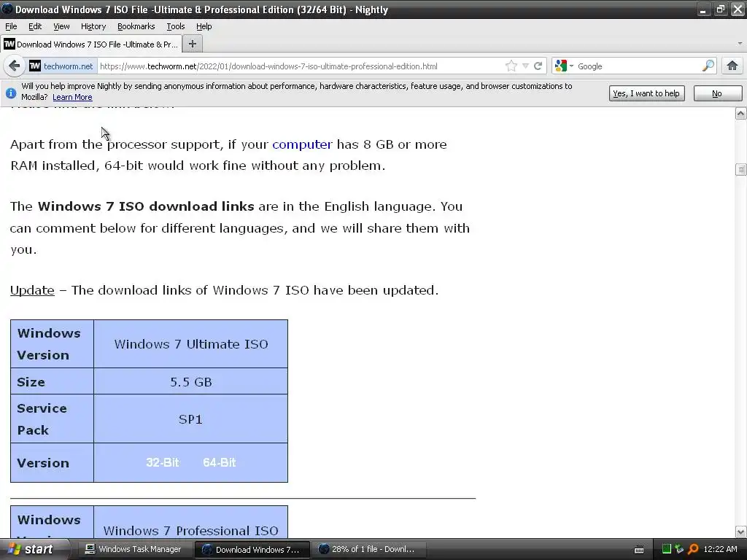Image resolution: width=747 pixels, height=560 pixels.
Task: Click the No button in notification bar
Action: (x=717, y=93)
